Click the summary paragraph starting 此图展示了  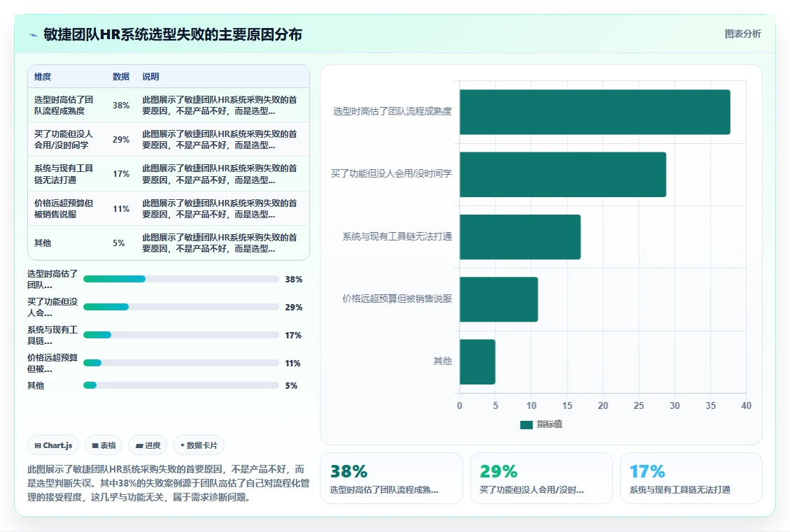click(x=168, y=483)
